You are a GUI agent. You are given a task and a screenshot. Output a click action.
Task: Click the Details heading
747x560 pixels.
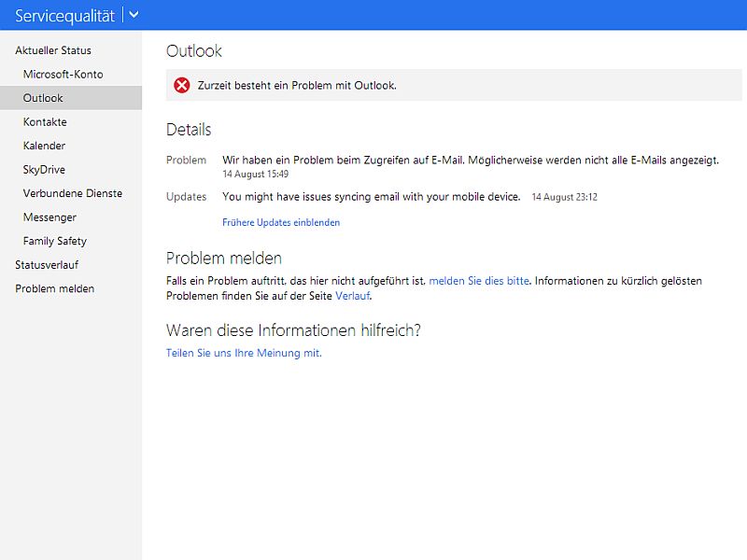(x=189, y=130)
